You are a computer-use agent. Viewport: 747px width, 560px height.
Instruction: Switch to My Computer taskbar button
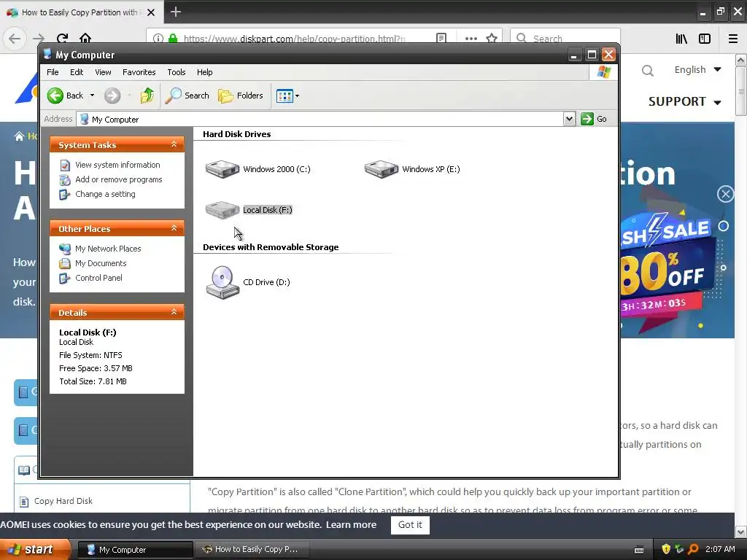135,550
